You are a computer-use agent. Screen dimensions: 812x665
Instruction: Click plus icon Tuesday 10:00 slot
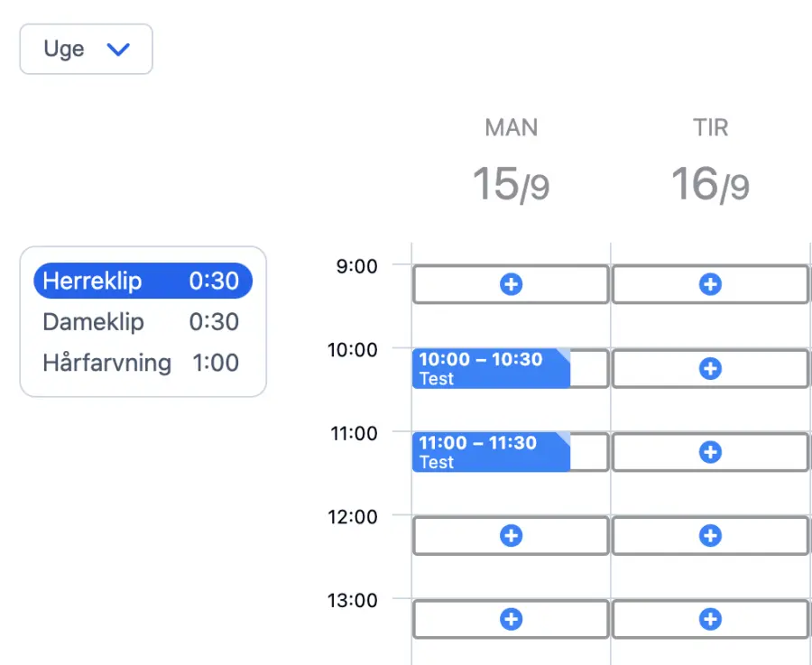coord(710,368)
